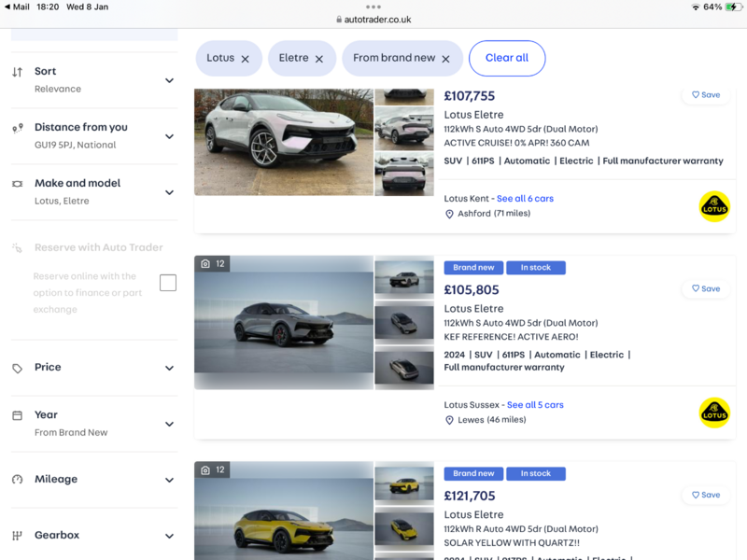Open the See all 5 cars link
747x560 pixels.
pos(535,405)
